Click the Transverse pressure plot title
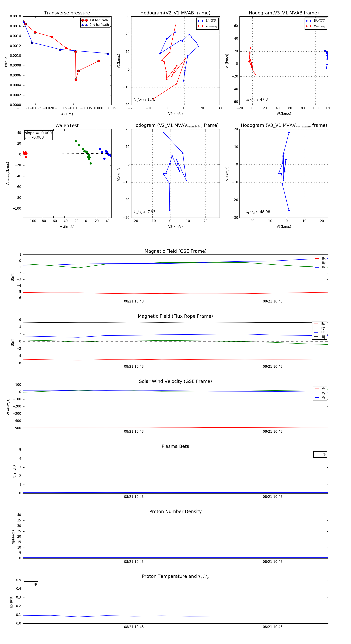Image resolution: width=351 pixels, height=644 pixels. (67, 13)
